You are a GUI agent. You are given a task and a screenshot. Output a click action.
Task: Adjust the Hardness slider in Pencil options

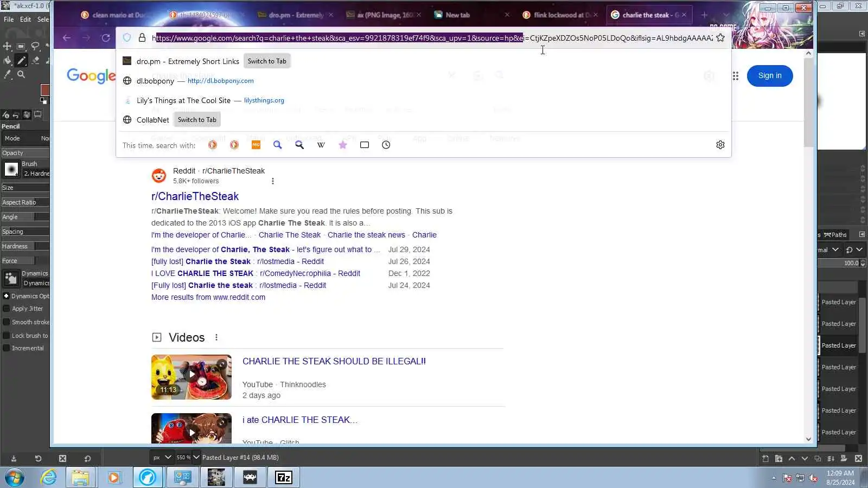tap(25, 246)
